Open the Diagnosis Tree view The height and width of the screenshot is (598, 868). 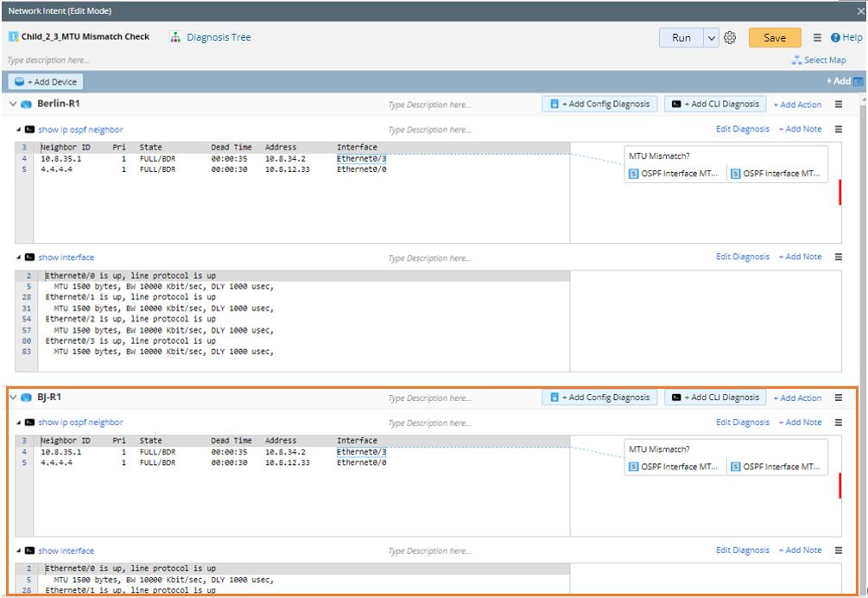pos(219,37)
